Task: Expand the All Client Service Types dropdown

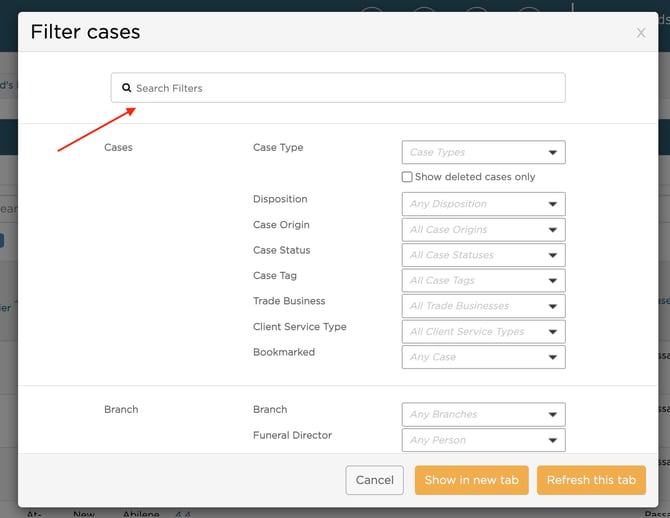Action: pos(483,332)
